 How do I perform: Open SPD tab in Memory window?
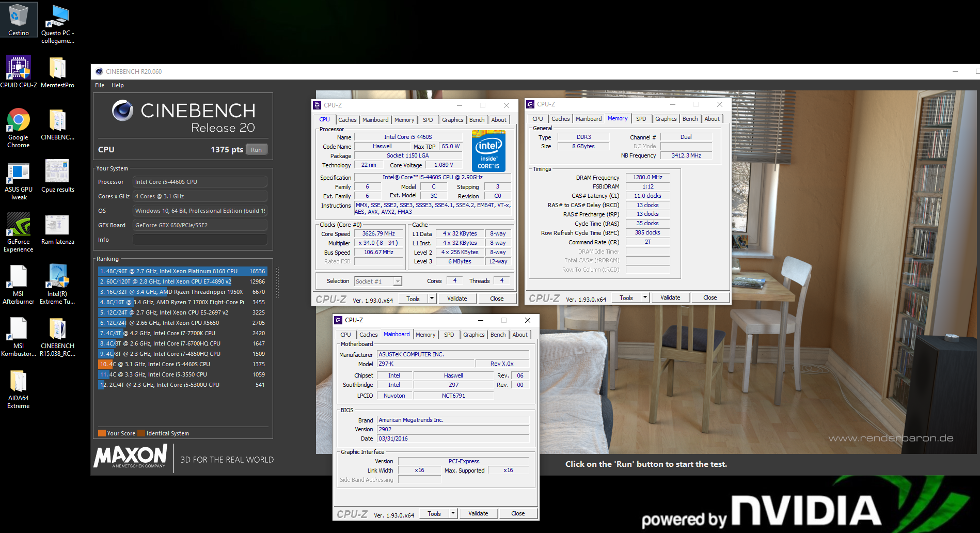(x=641, y=119)
